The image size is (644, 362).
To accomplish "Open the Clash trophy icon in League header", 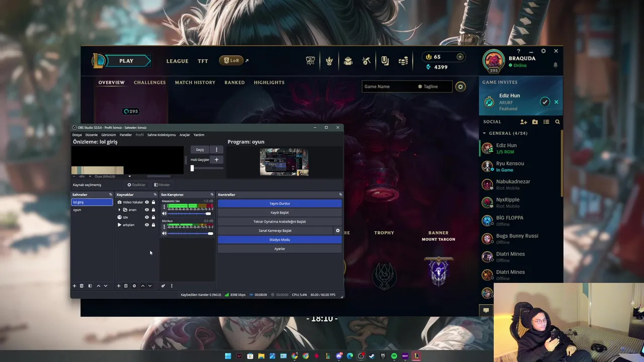I will click(310, 61).
